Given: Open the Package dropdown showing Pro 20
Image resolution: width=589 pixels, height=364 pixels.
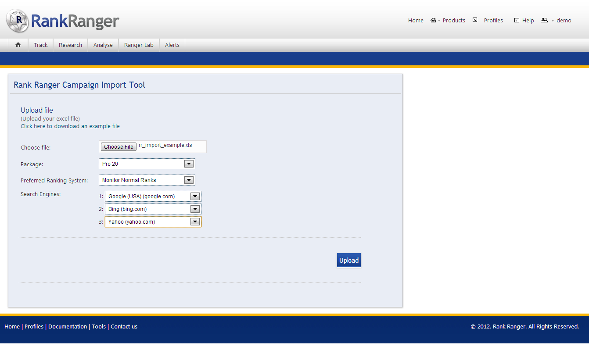Looking at the screenshot, I should [x=147, y=164].
